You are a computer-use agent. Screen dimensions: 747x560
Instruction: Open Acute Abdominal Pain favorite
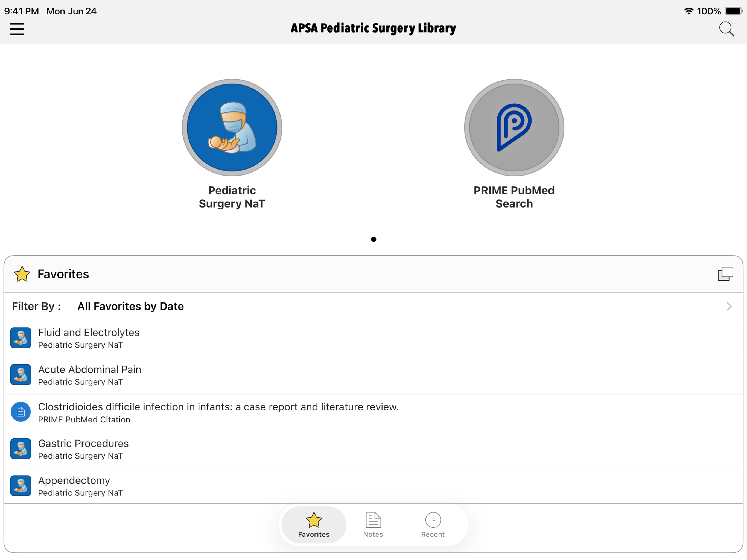click(373, 376)
